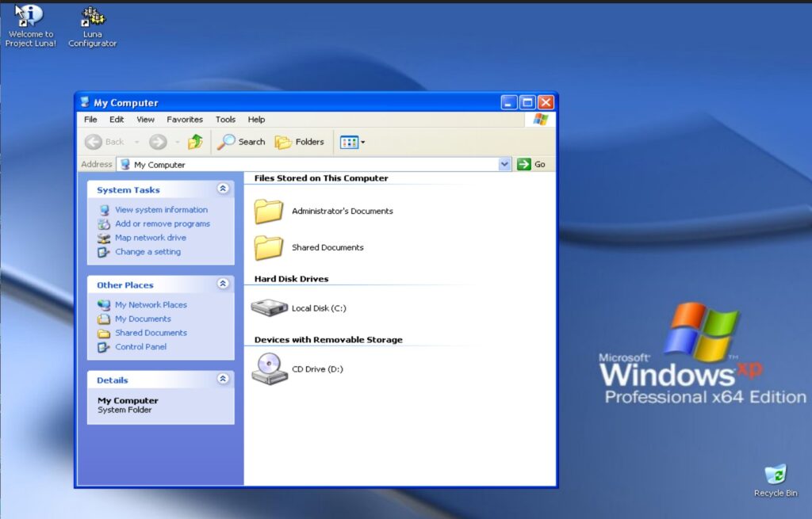812x519 pixels.
Task: Collapse the Other Places panel
Action: tap(223, 284)
